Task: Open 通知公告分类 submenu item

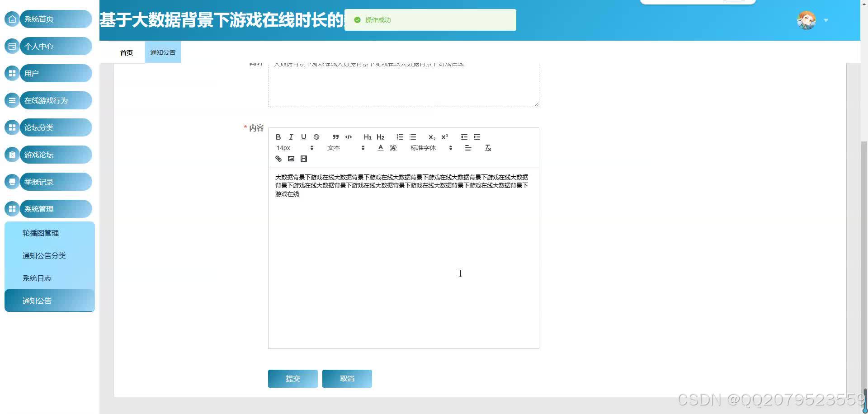Action: pyautogui.click(x=50, y=256)
